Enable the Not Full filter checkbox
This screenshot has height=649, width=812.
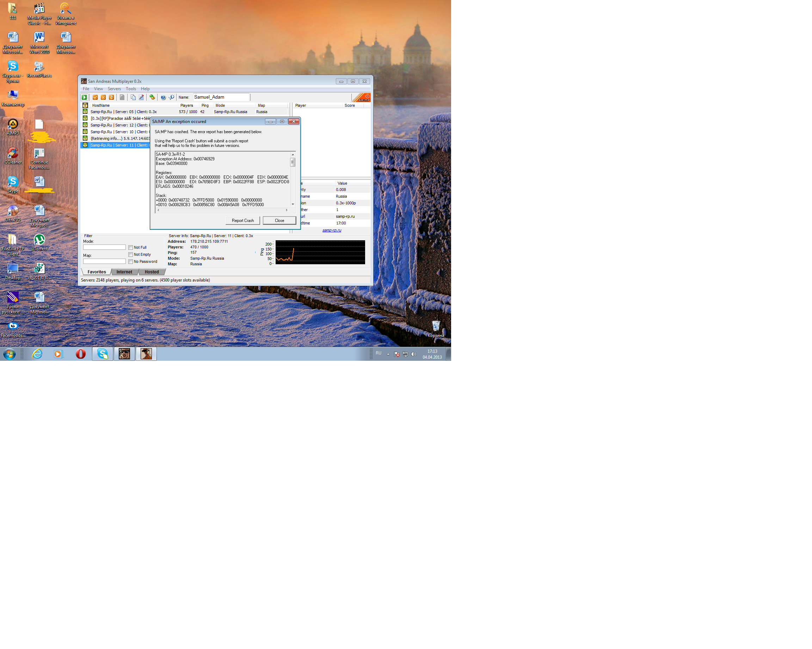point(131,247)
